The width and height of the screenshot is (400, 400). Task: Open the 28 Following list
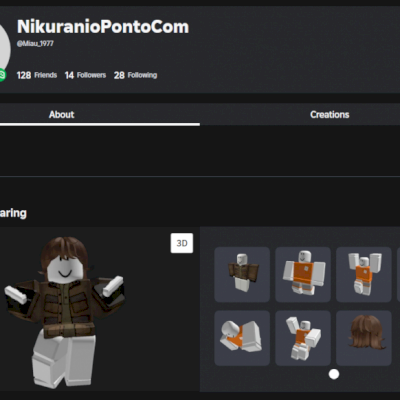[x=135, y=75]
